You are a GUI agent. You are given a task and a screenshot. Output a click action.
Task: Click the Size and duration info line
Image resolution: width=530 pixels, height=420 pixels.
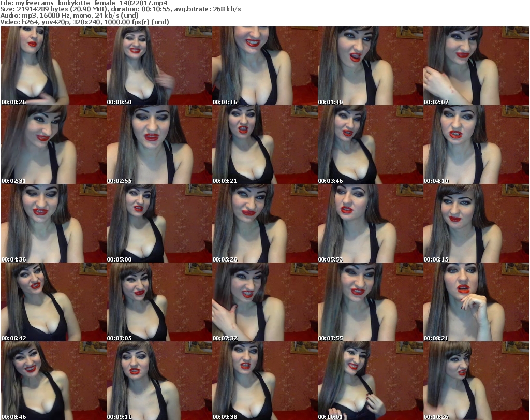pos(121,9)
